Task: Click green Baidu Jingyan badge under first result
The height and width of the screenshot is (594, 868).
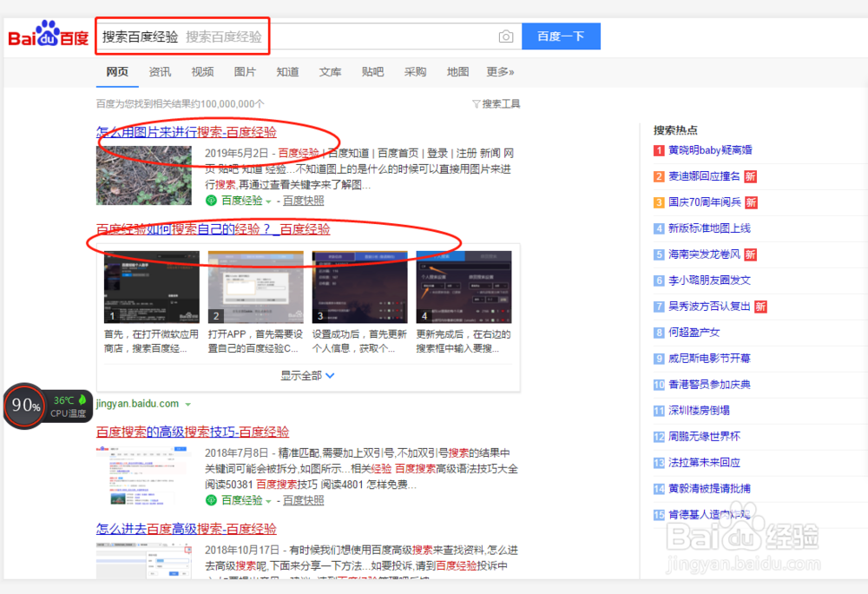Action: click(211, 201)
